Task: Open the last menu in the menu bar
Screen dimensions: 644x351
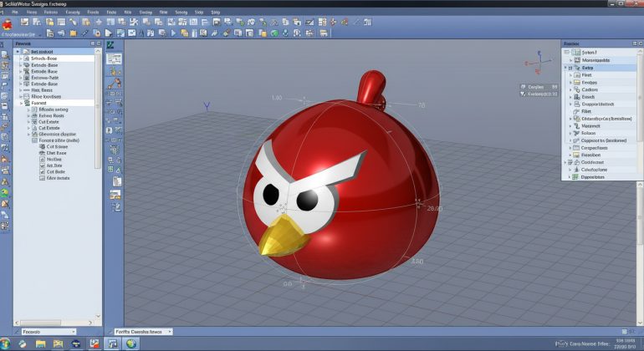Action: pos(216,13)
